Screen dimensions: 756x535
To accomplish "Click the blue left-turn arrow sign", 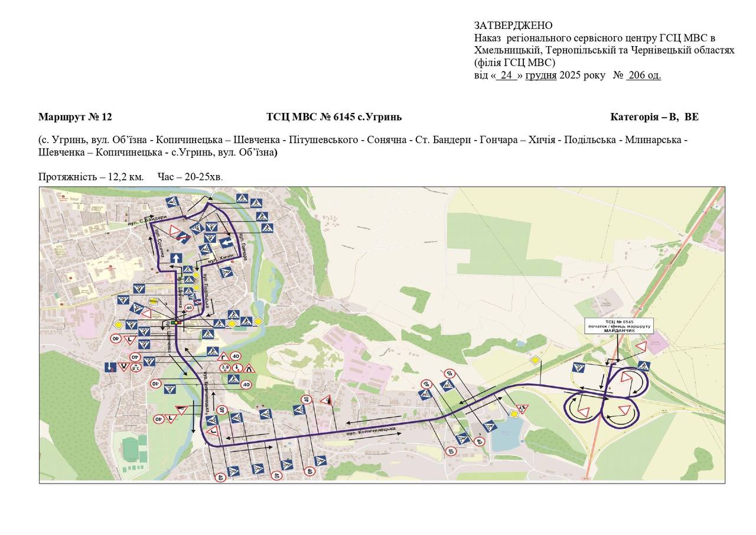I will pyautogui.click(x=226, y=242).
